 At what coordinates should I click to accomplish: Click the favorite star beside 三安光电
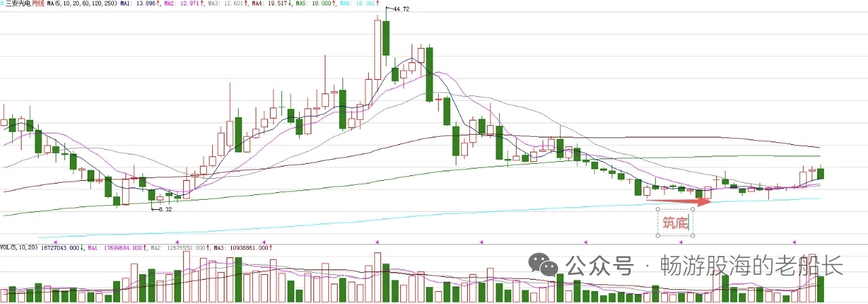click(x=2, y=3)
